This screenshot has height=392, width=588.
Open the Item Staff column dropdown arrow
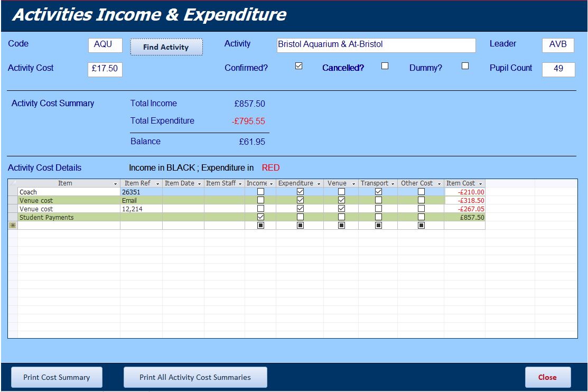(x=240, y=183)
